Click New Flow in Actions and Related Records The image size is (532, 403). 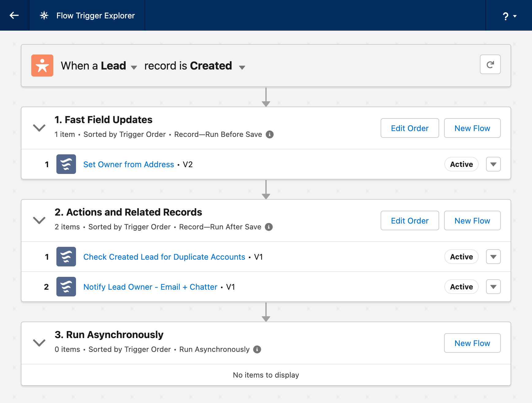coord(472,220)
